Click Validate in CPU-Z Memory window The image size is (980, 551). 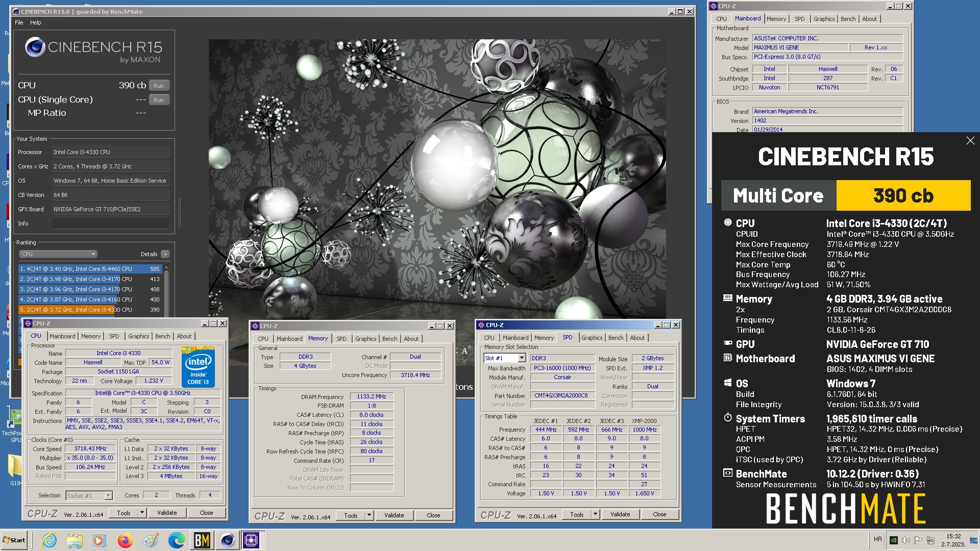(394, 515)
